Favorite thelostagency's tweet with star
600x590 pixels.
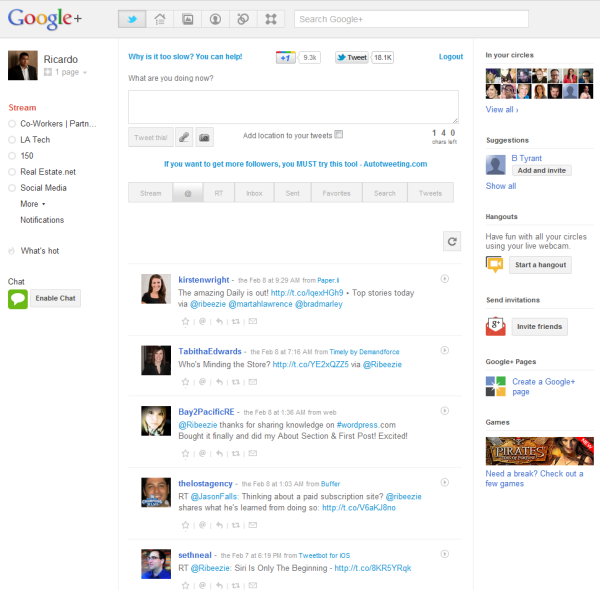click(185, 525)
